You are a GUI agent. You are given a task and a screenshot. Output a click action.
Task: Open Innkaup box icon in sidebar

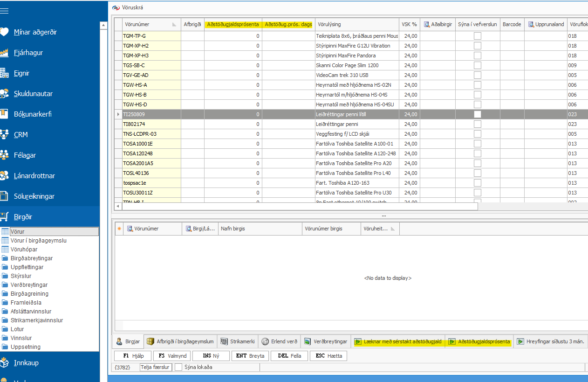coord(4,362)
